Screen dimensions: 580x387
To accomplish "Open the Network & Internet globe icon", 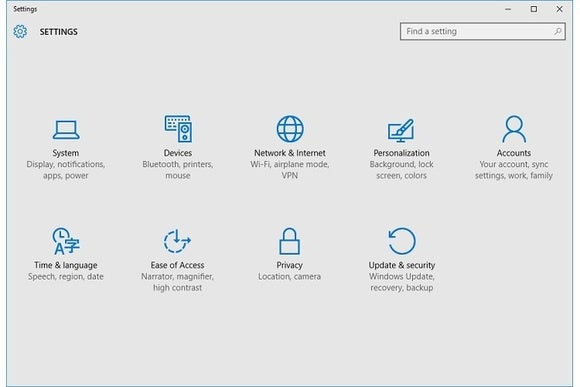I will (x=290, y=129).
